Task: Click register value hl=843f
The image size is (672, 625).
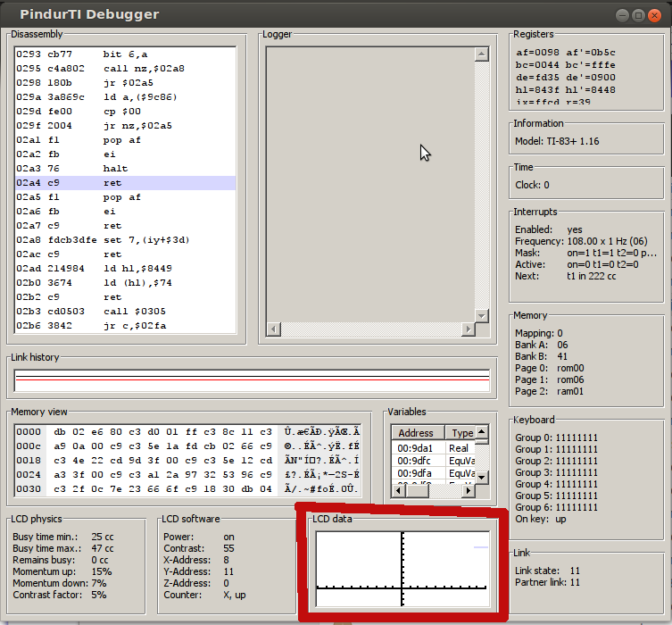Action: (x=537, y=90)
